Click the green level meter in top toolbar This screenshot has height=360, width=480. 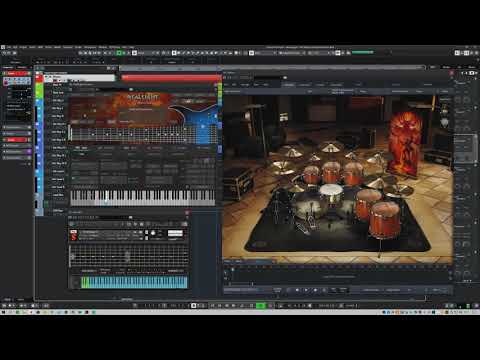click(363, 52)
